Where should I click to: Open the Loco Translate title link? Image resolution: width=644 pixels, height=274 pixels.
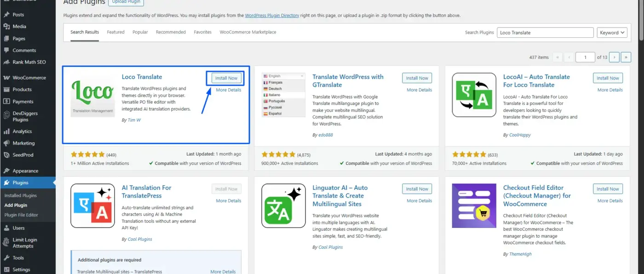pos(142,77)
